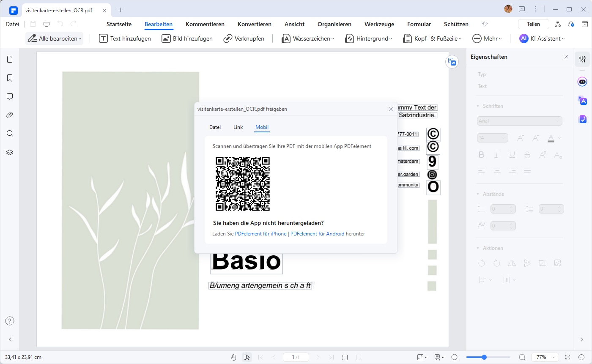This screenshot has height=364, width=592.
Task: Close the Eigenschaften panel
Action: tap(566, 57)
